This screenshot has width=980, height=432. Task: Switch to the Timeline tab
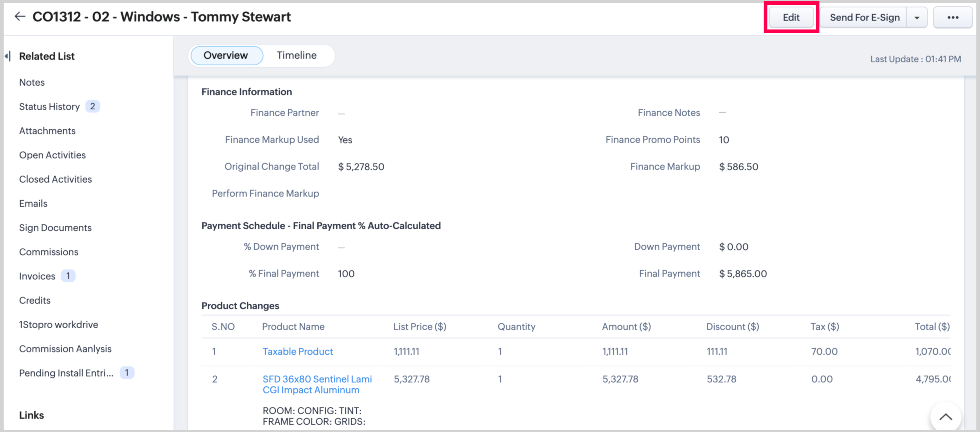click(x=296, y=56)
